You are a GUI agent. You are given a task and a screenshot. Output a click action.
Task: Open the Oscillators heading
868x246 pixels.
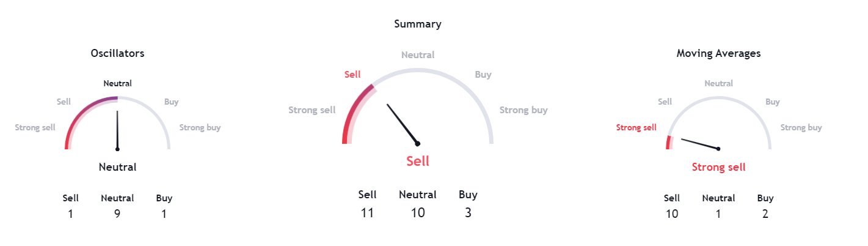[117, 53]
